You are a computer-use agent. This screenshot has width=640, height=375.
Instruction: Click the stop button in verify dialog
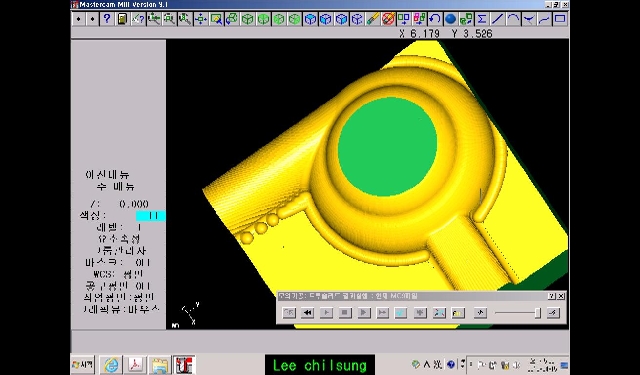click(x=345, y=313)
